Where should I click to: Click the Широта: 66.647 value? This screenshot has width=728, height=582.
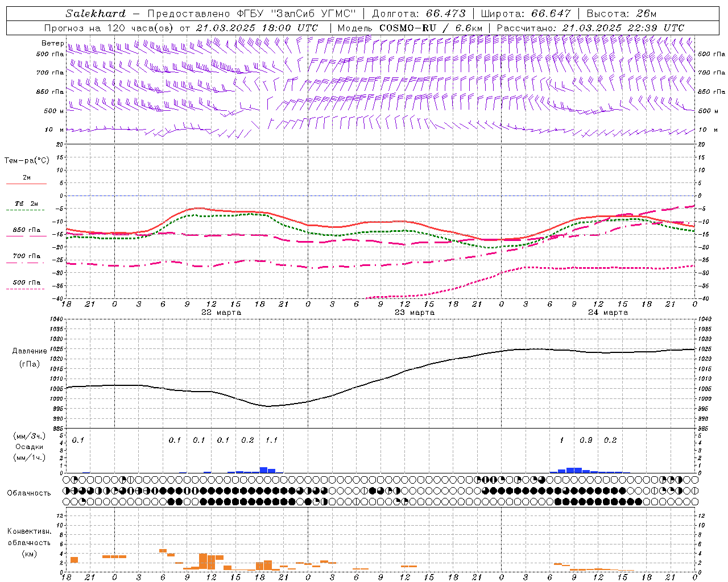click(x=527, y=14)
